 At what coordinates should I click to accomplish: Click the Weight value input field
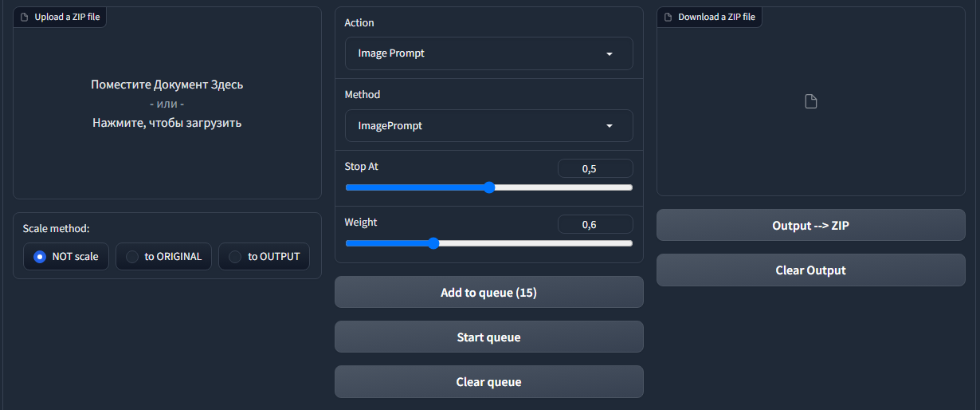point(594,224)
